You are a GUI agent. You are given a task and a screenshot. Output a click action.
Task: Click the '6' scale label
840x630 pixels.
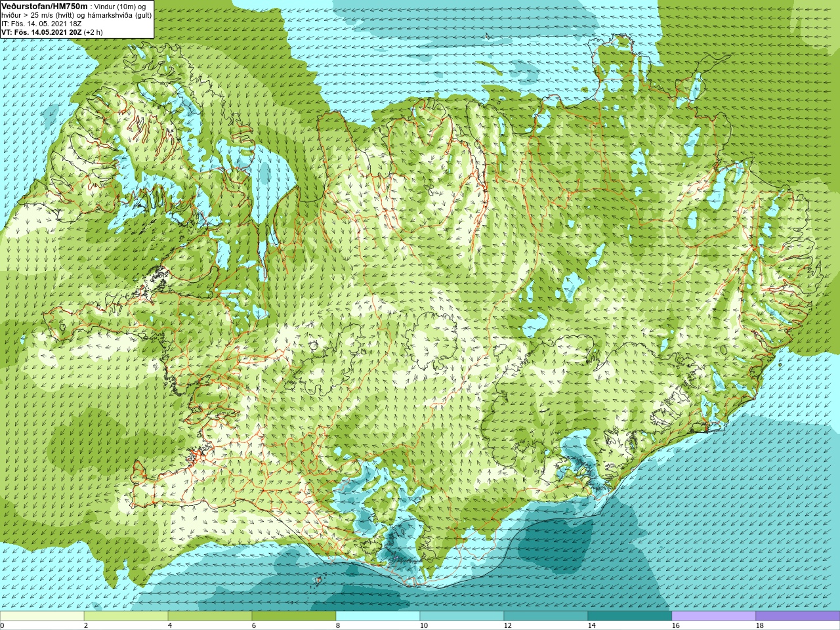click(254, 625)
